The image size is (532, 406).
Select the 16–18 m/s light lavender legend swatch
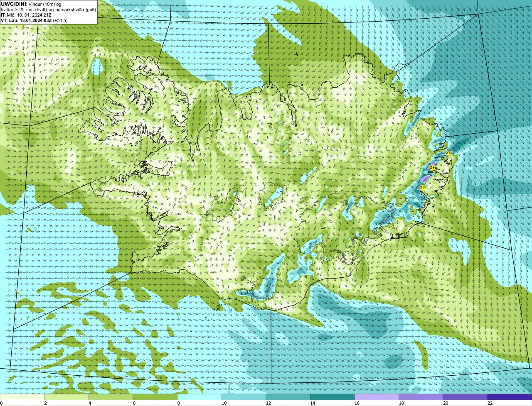coord(377,397)
